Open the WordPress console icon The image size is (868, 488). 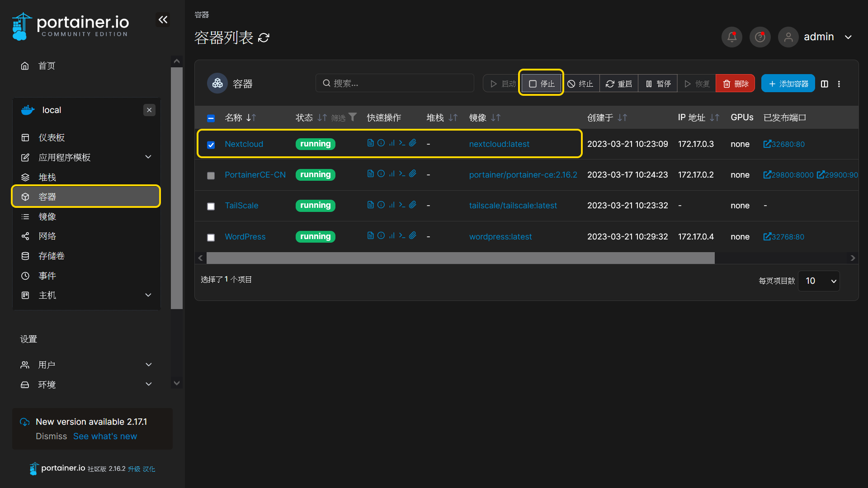coord(402,235)
